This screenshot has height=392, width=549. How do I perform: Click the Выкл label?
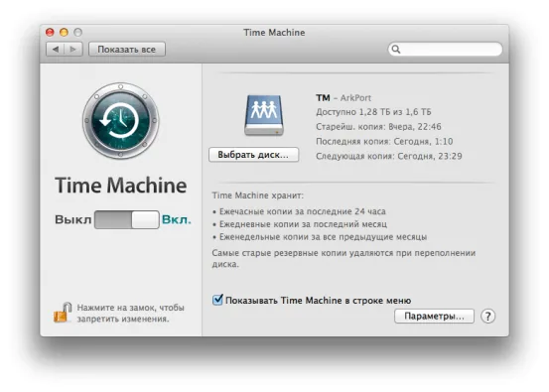[72, 219]
